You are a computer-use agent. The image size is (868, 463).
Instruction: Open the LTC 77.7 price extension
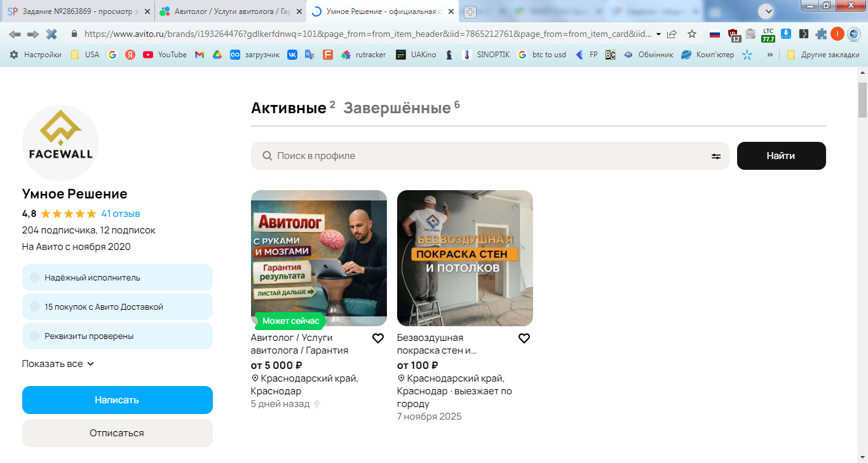pos(768,34)
